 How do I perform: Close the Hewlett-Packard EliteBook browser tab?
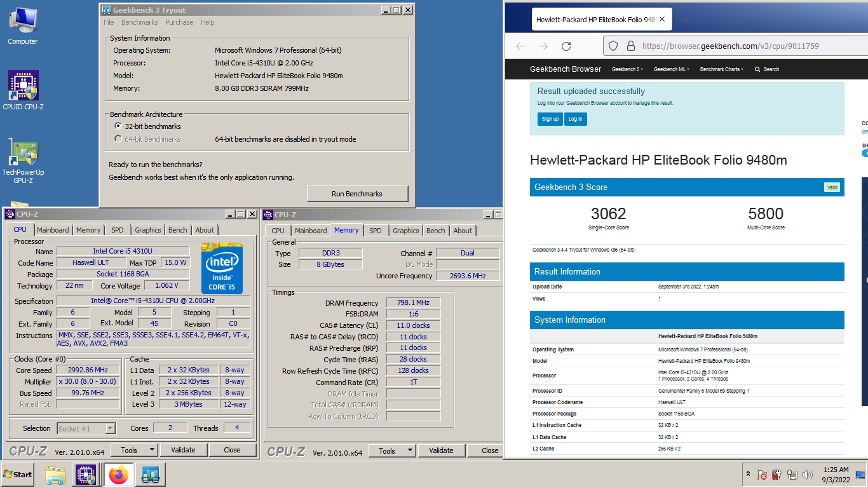click(x=662, y=19)
